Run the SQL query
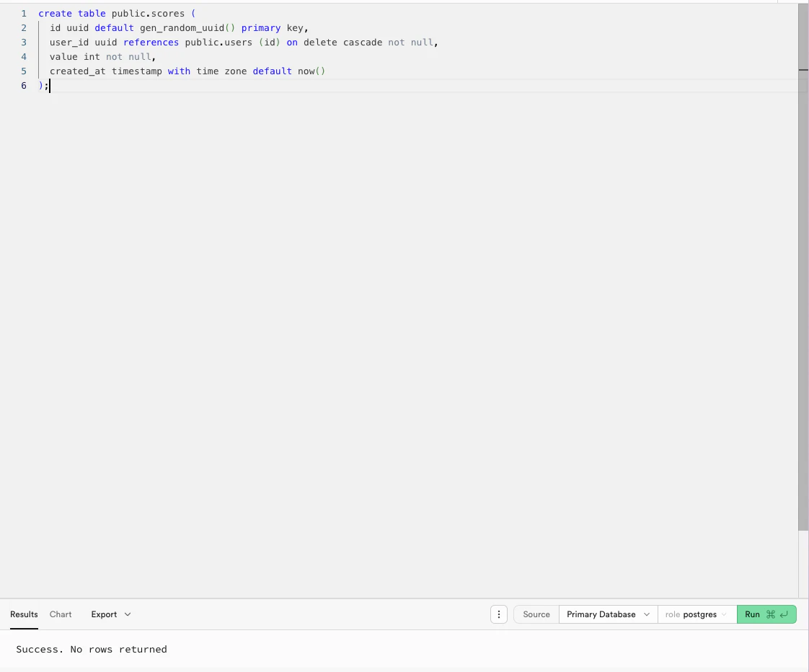The height and width of the screenshot is (672, 809). [766, 614]
